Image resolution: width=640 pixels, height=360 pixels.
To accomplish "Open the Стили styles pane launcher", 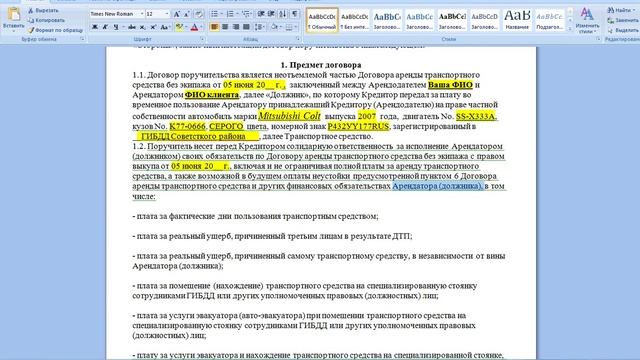I will coord(598,39).
